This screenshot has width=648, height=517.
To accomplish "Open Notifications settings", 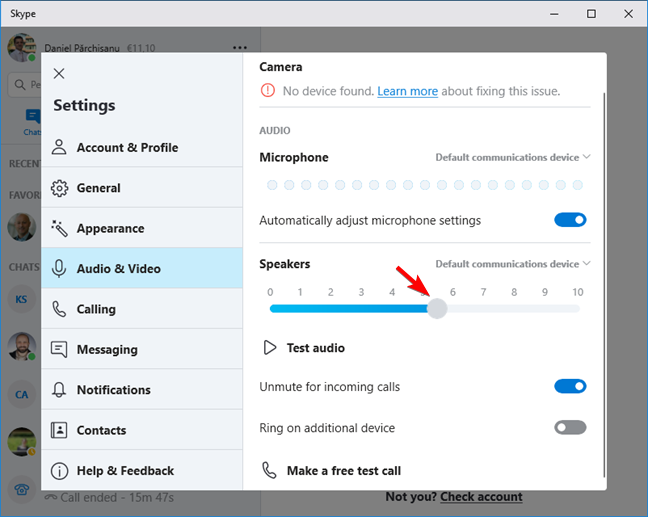I will pyautogui.click(x=142, y=390).
